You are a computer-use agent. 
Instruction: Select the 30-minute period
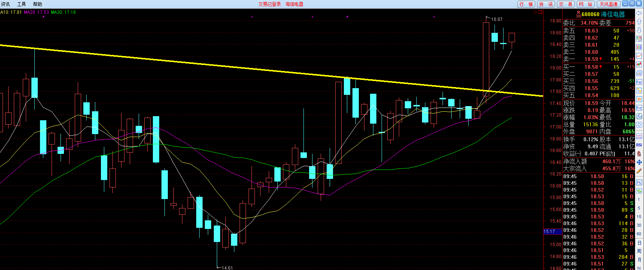(x=639, y=225)
